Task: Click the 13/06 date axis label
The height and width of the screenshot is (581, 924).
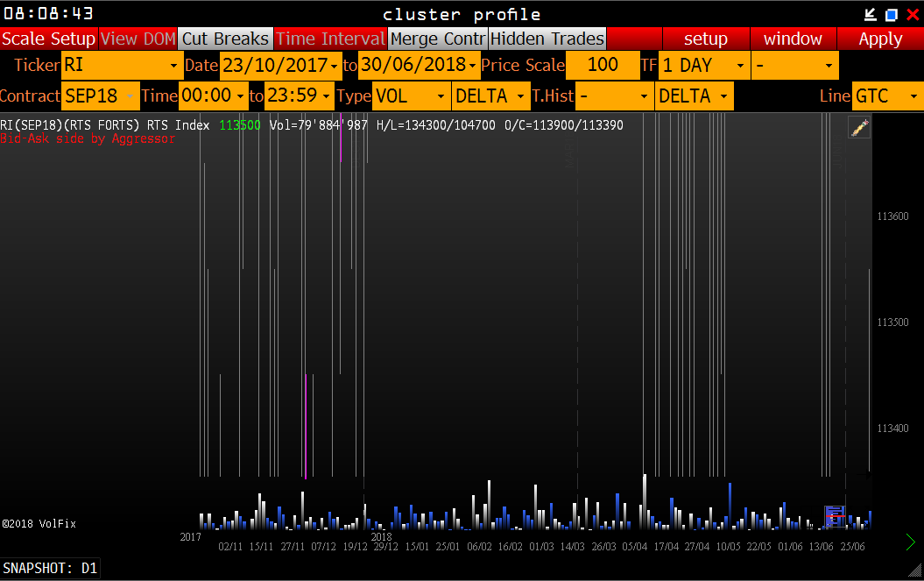Action: point(822,547)
